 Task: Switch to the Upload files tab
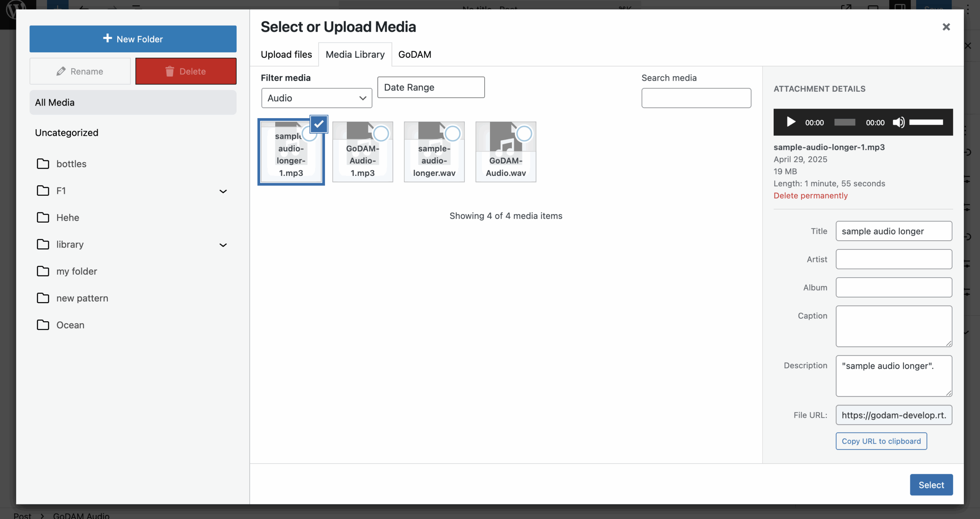[286, 54]
